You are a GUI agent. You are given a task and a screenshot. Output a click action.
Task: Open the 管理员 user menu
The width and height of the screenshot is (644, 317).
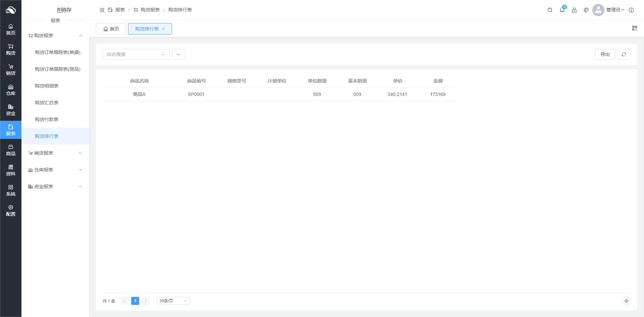(x=614, y=10)
